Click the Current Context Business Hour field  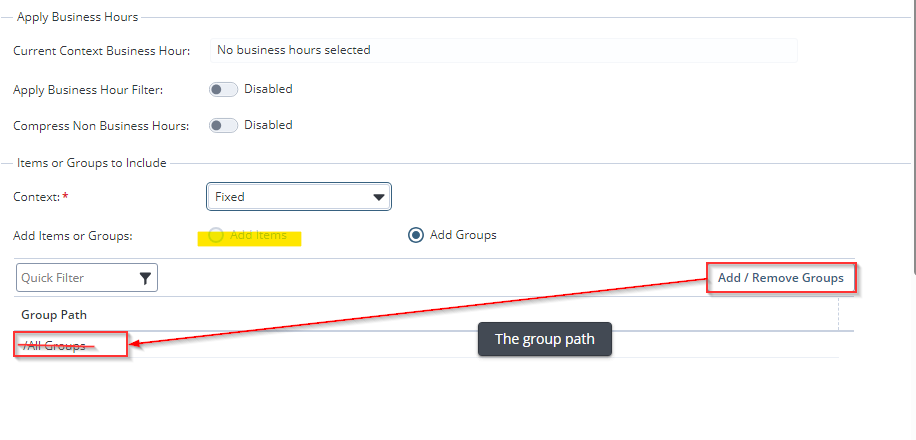(503, 50)
